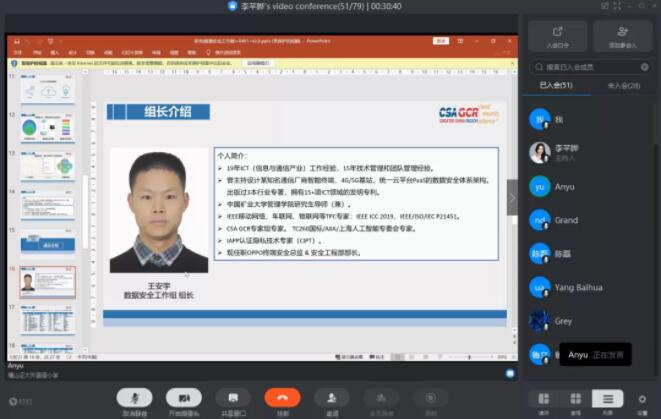This screenshot has height=419, width=661.
Task: Click the portrait photo on the slide
Action: [x=159, y=210]
